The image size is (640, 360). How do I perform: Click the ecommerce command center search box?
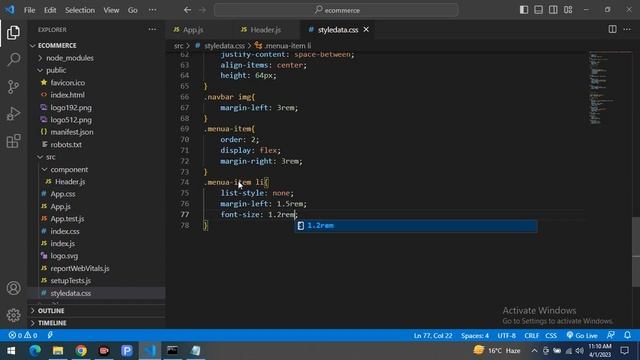(x=336, y=10)
